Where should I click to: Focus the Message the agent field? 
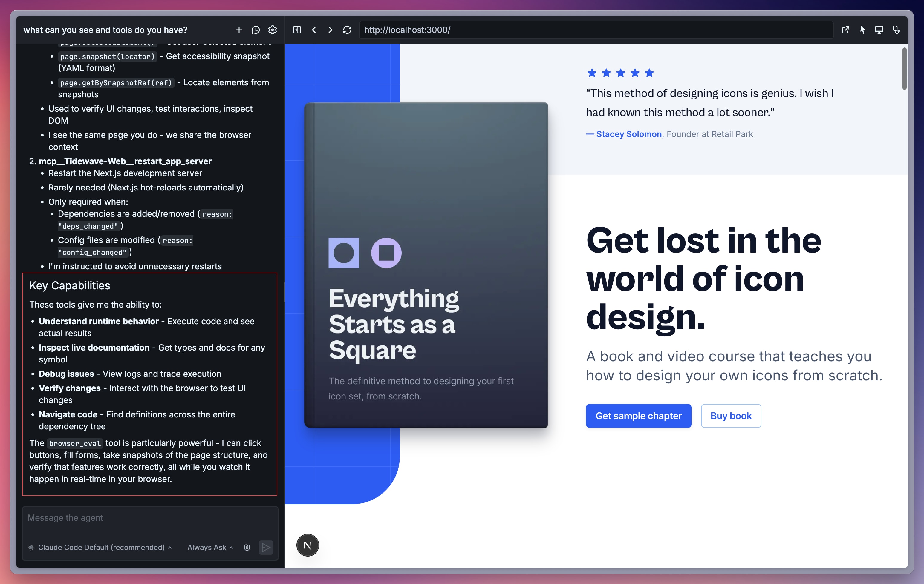[150, 518]
